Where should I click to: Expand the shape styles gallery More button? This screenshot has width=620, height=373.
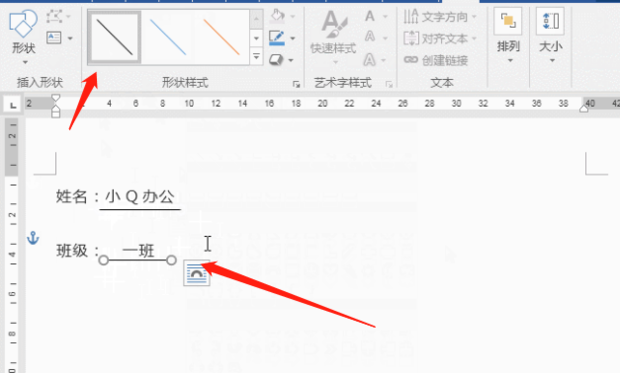(256, 57)
